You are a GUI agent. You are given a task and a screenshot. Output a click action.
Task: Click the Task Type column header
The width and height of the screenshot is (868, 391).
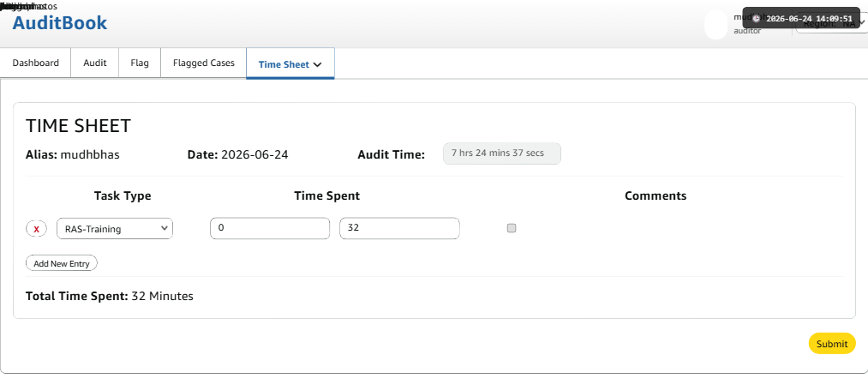123,196
